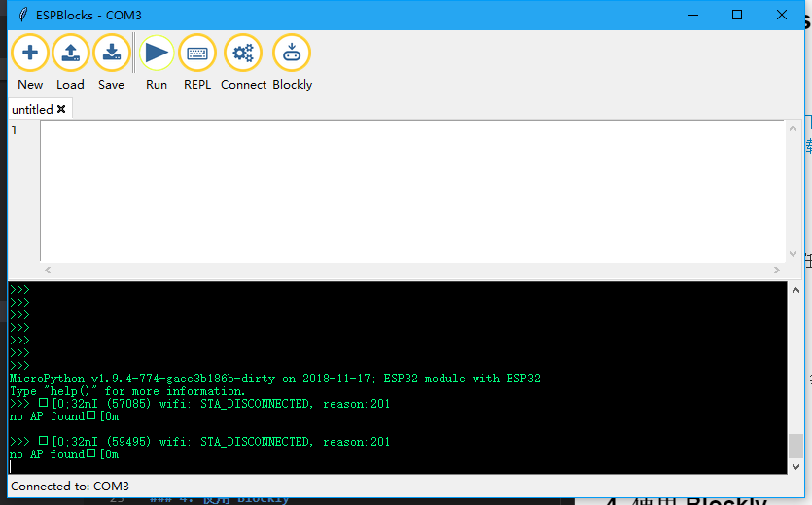The image size is (812, 505).
Task: Save the script with Save icon
Action: pos(111,54)
